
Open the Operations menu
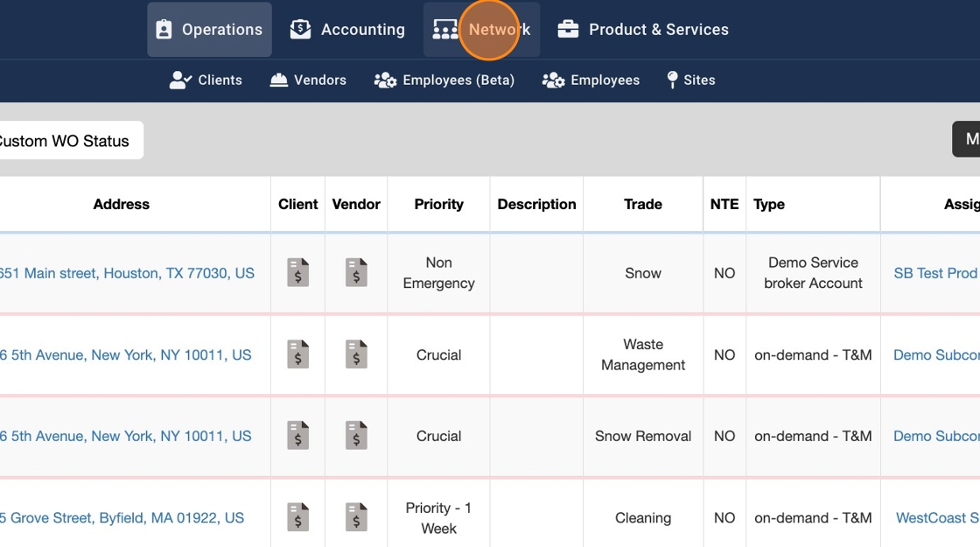209,30
